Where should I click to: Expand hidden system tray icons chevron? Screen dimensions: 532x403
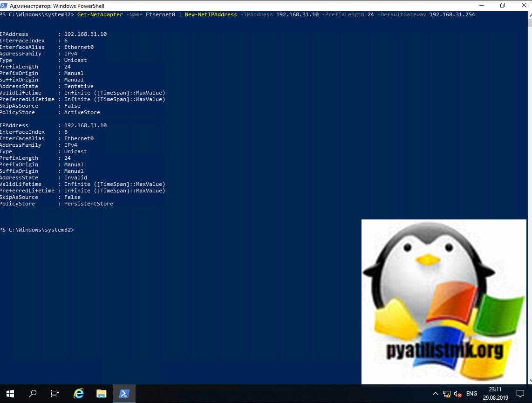tap(436, 394)
